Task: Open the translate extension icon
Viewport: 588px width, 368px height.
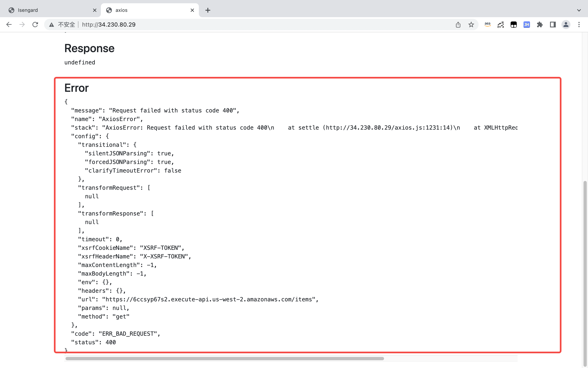Action: 501,25
